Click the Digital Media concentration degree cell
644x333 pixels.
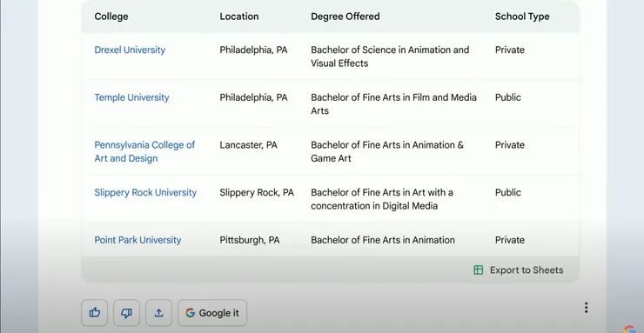tap(382, 199)
